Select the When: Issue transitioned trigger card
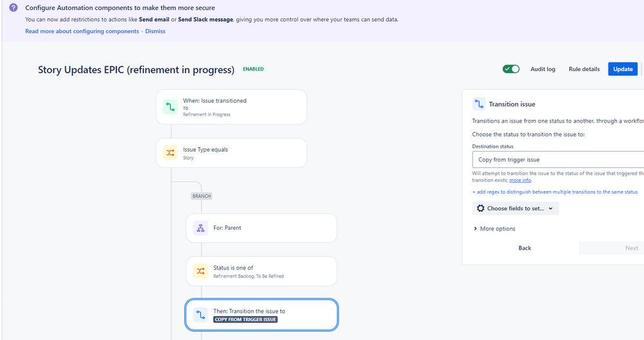Image resolution: width=644 pixels, height=340 pixels. tap(231, 107)
